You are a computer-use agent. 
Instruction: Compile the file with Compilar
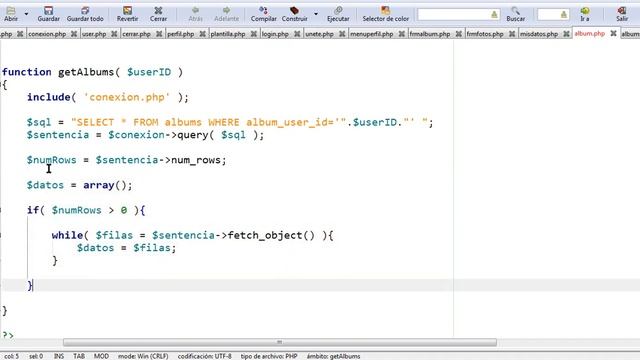pyautogui.click(x=263, y=14)
